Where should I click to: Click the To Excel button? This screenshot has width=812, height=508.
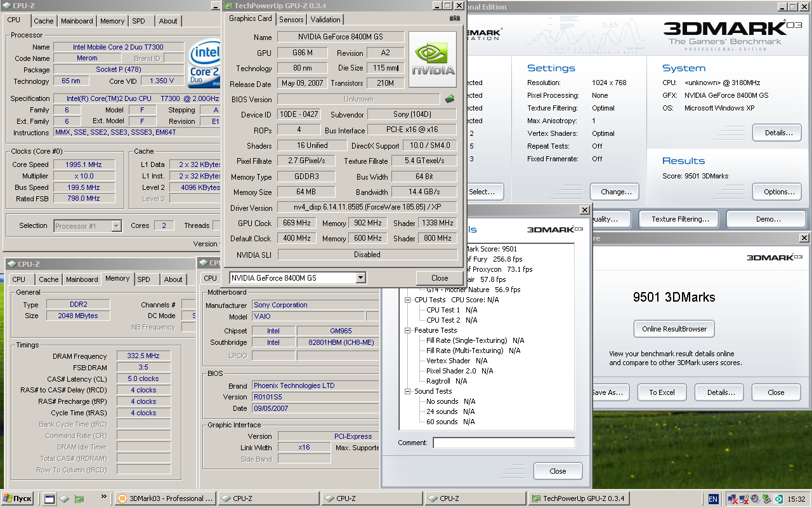point(662,392)
